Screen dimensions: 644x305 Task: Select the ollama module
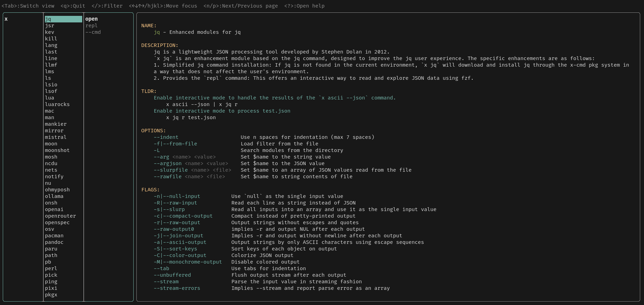54,196
